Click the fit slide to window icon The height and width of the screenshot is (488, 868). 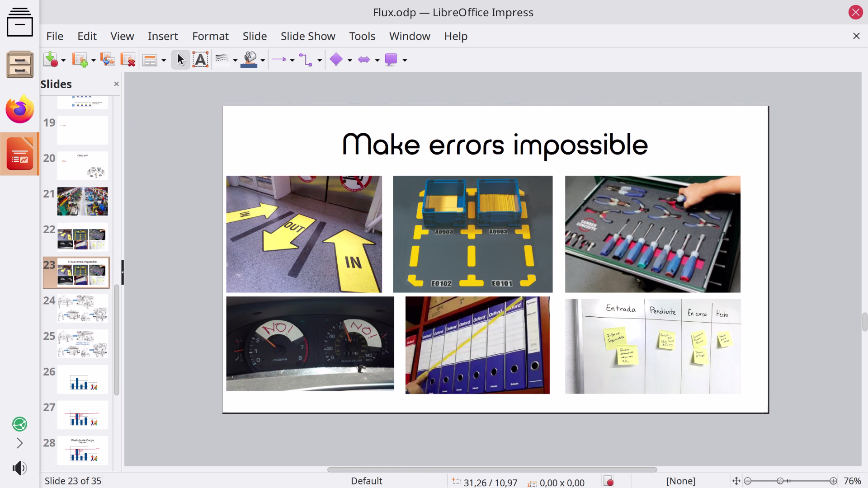click(736, 481)
